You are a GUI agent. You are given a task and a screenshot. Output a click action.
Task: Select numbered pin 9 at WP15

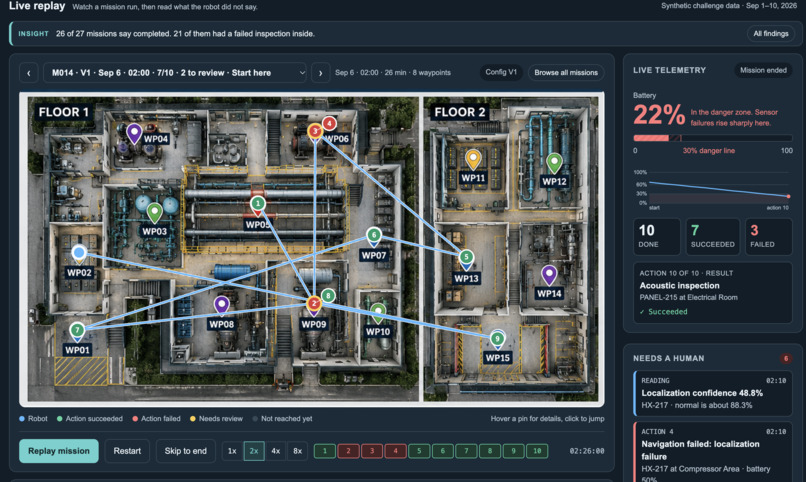click(x=497, y=340)
